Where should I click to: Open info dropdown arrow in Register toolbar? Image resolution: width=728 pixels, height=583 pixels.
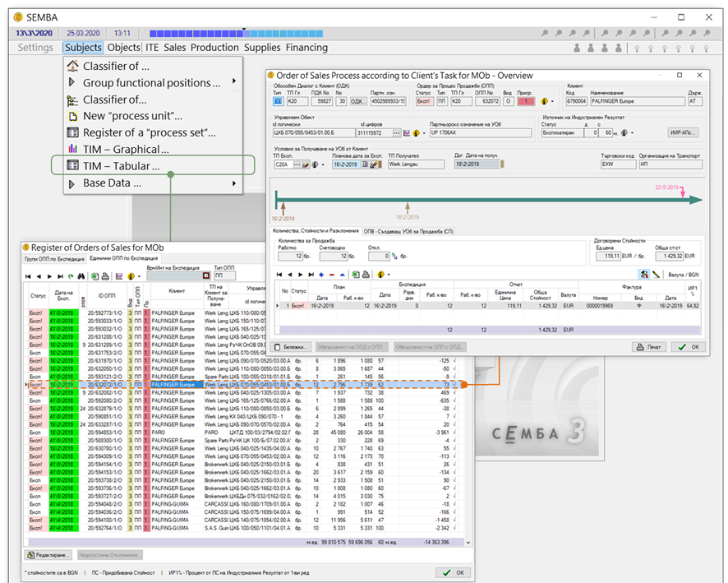click(139, 276)
